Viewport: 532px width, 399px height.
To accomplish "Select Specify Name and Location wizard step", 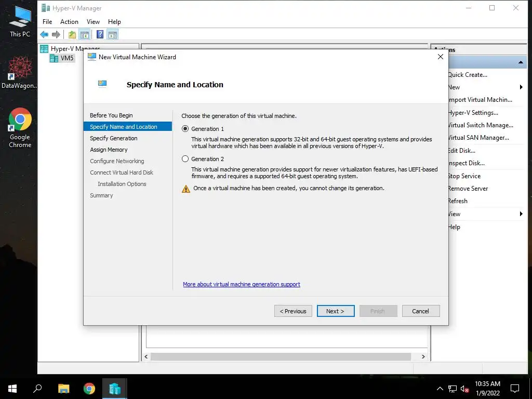I will click(128, 127).
